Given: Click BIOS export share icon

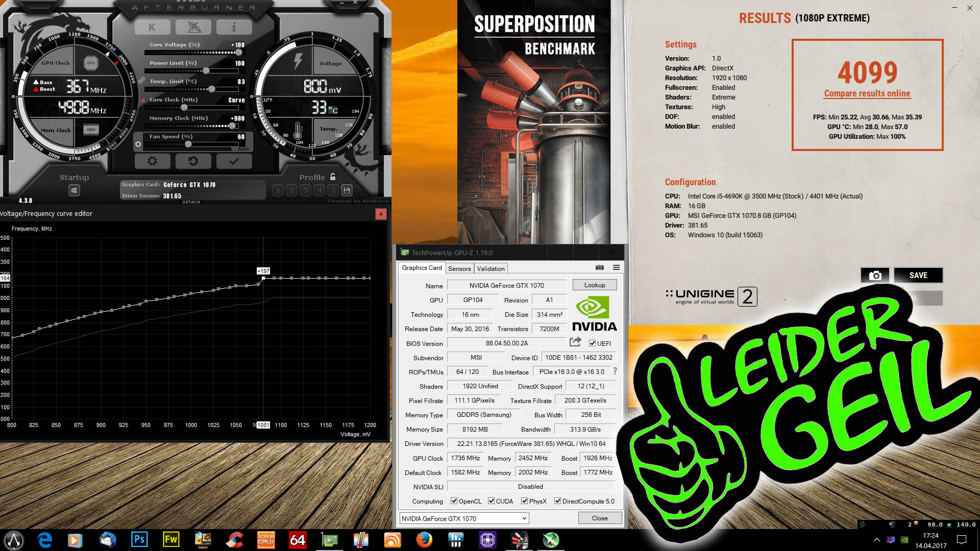Looking at the screenshot, I should [575, 342].
